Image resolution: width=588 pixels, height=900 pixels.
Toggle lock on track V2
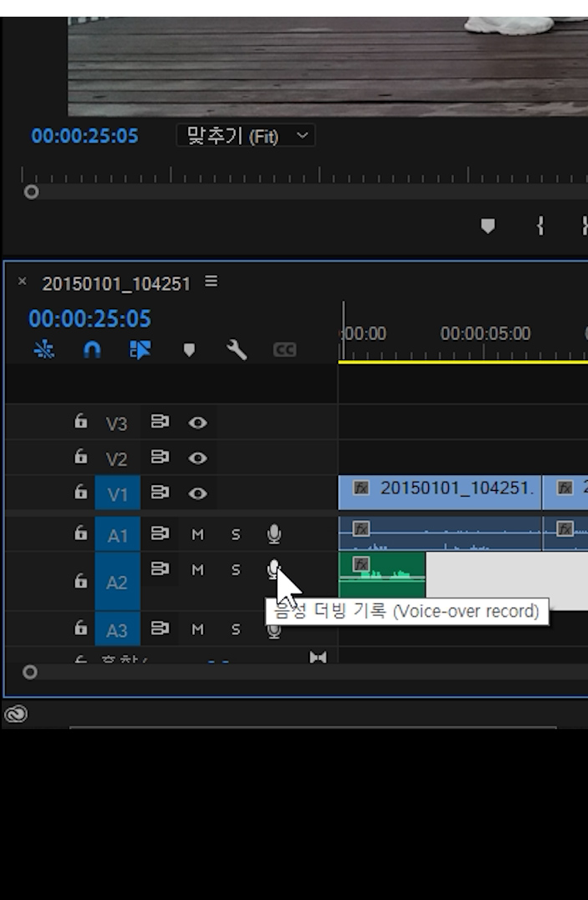tap(81, 457)
